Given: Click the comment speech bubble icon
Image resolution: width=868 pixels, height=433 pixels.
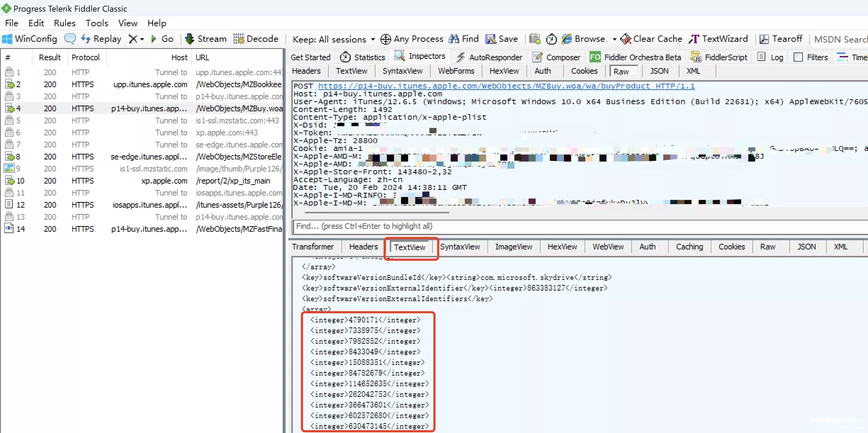Looking at the screenshot, I should pos(70,39).
